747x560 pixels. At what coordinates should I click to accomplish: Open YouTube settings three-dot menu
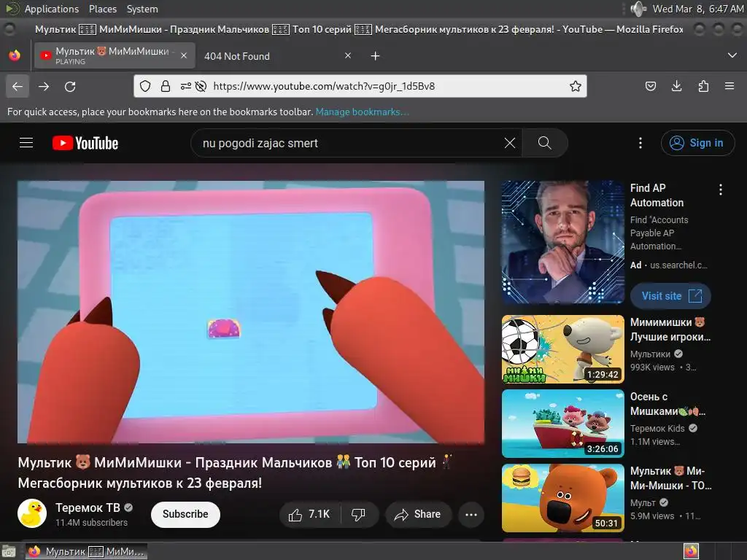640,143
